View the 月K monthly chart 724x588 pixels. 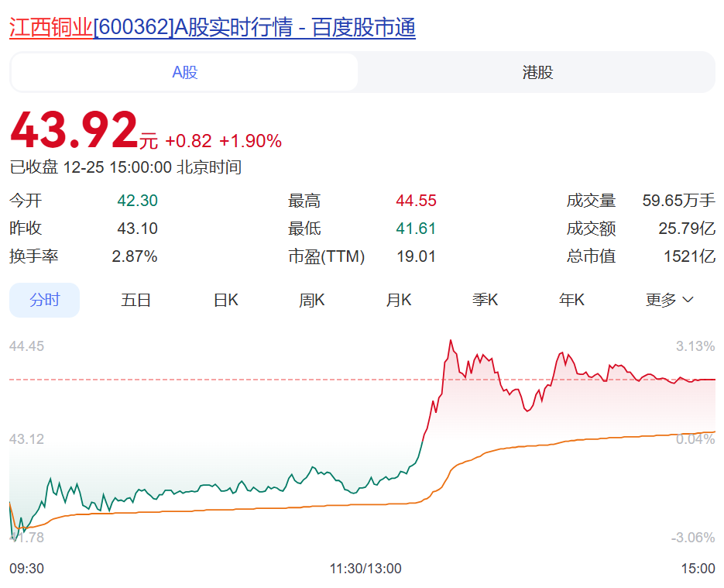coord(399,300)
